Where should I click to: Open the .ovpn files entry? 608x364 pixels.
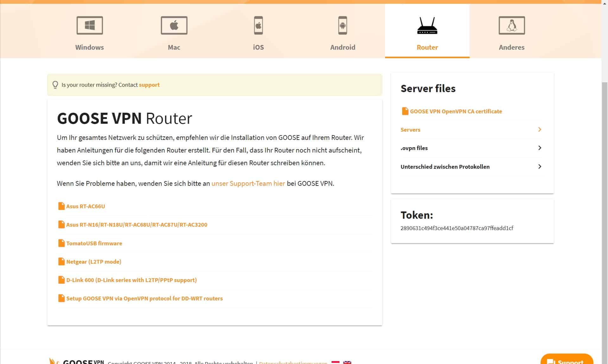(x=414, y=148)
